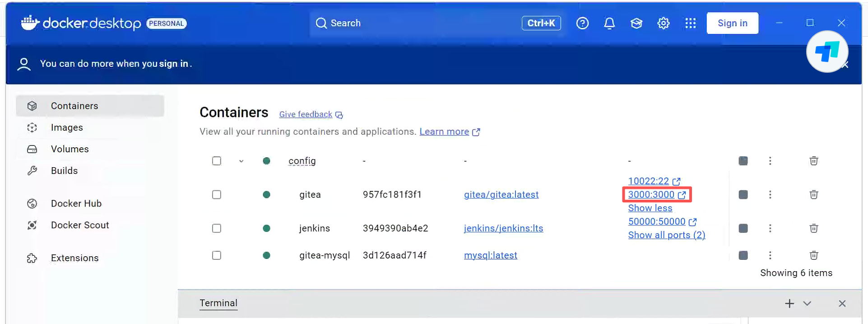This screenshot has height=324, width=868.
Task: Select the jenkins container checkbox
Action: pos(217,228)
